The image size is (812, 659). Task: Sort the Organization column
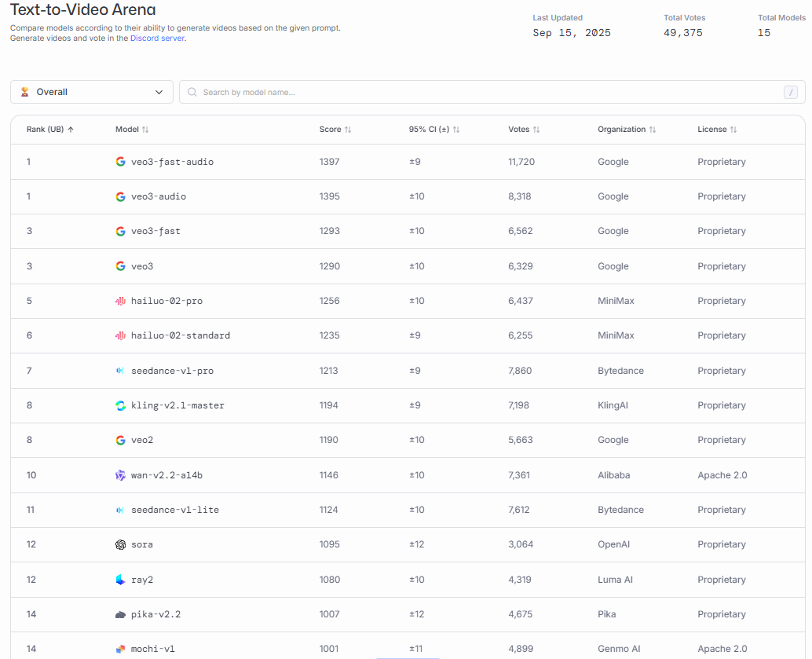627,129
